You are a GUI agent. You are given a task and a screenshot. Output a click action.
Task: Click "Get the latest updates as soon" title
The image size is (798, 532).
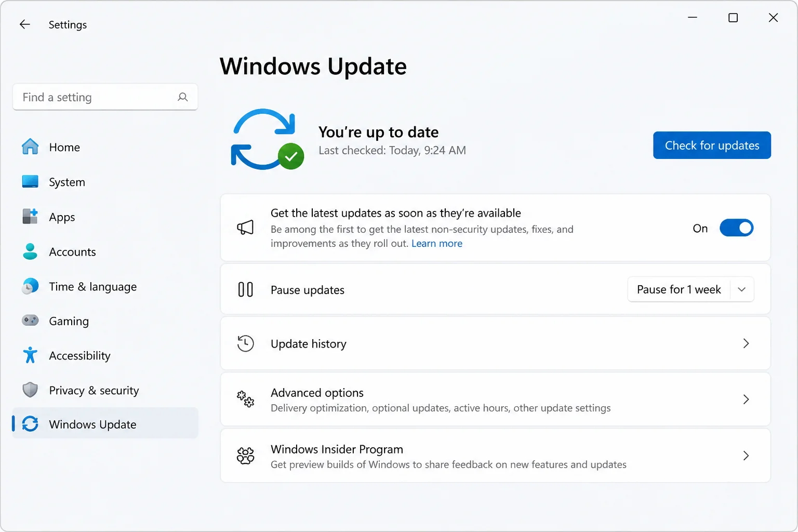[396, 213]
